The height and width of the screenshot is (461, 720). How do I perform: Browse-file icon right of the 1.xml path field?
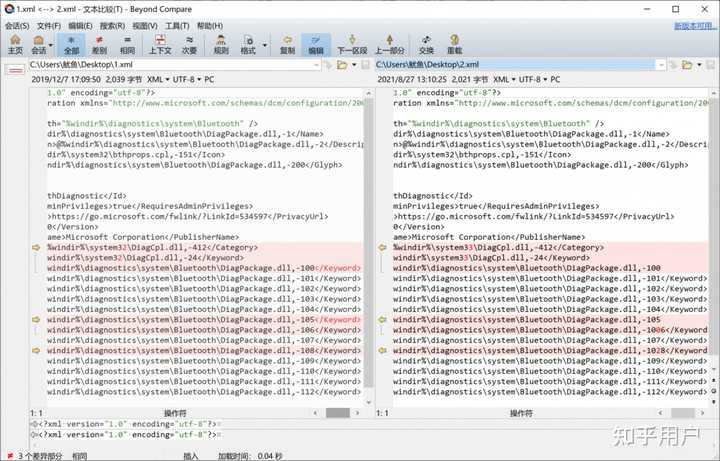coord(328,65)
